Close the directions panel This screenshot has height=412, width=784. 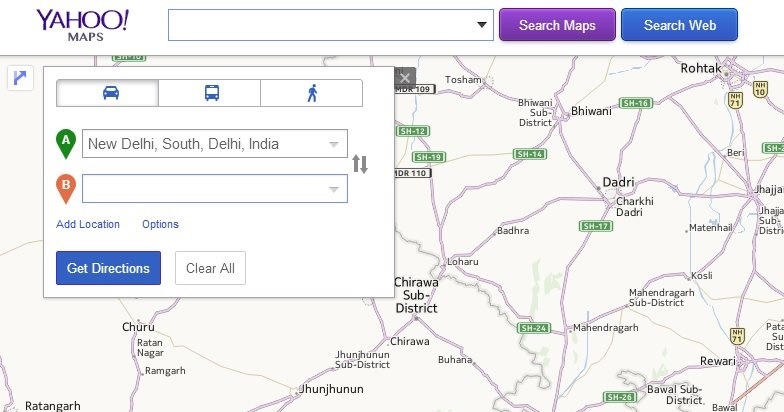pyautogui.click(x=404, y=77)
